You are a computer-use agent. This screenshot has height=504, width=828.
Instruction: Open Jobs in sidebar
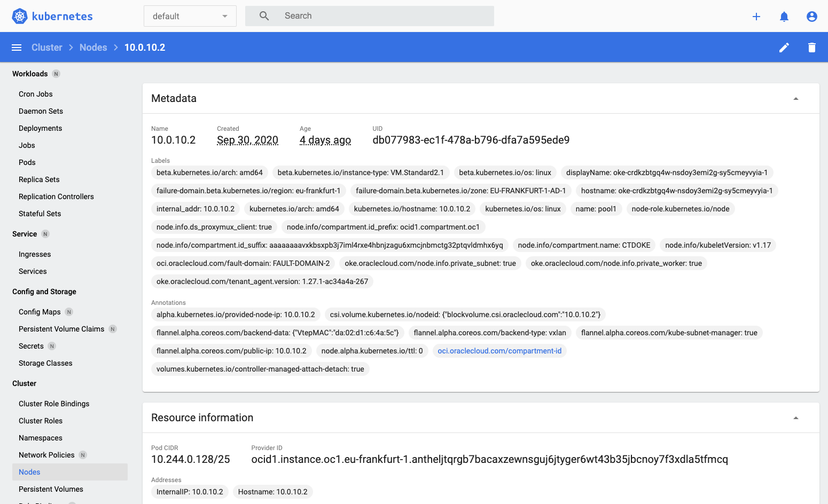27,145
